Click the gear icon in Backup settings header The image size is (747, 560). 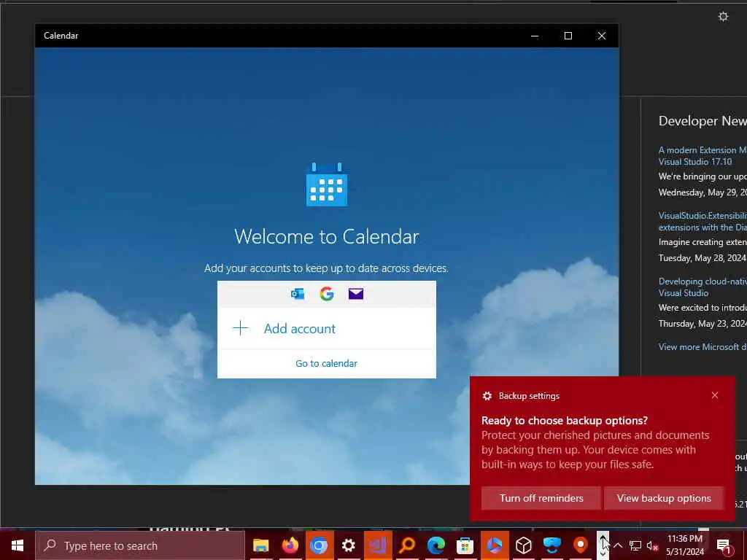487,396
